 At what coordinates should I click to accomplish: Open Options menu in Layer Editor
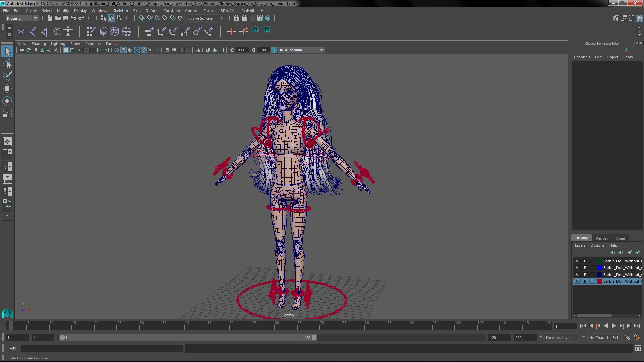(597, 245)
